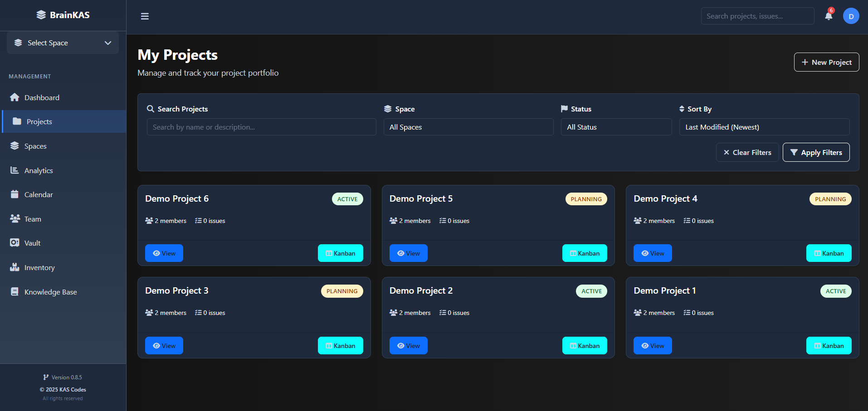The height and width of the screenshot is (411, 868).
Task: Select the Inventory icon
Action: click(14, 267)
